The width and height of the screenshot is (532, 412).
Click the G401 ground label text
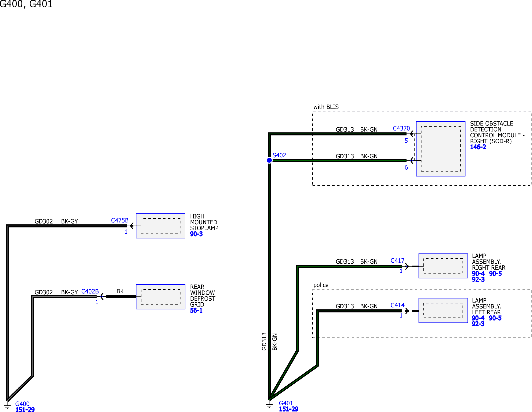coord(286,403)
